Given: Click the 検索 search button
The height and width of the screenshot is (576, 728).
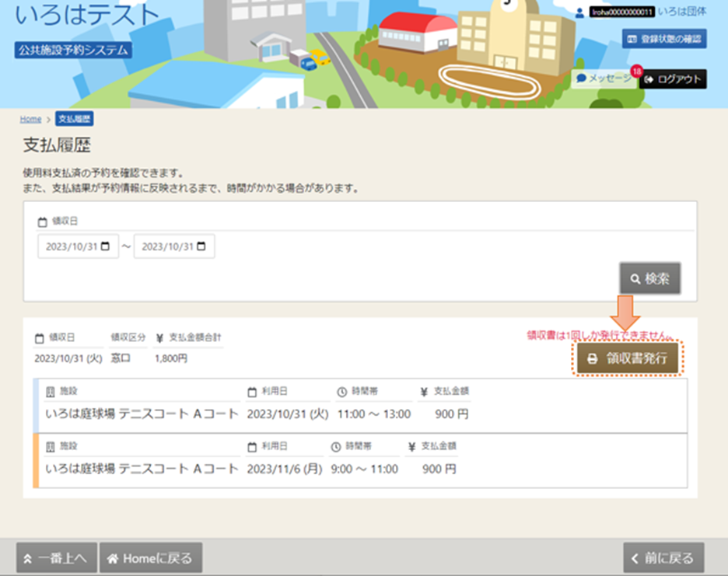Looking at the screenshot, I should (x=649, y=278).
